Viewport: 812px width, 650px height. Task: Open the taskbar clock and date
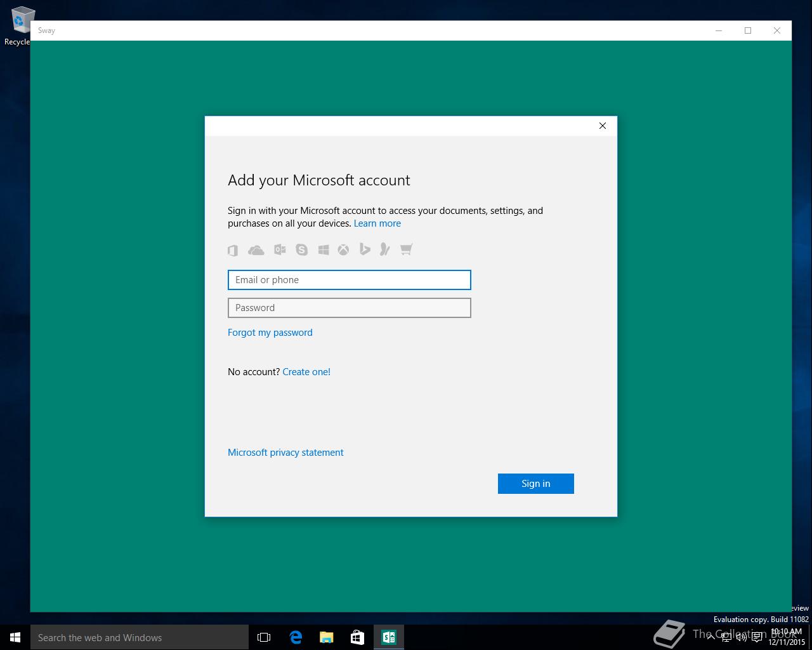[x=787, y=637]
